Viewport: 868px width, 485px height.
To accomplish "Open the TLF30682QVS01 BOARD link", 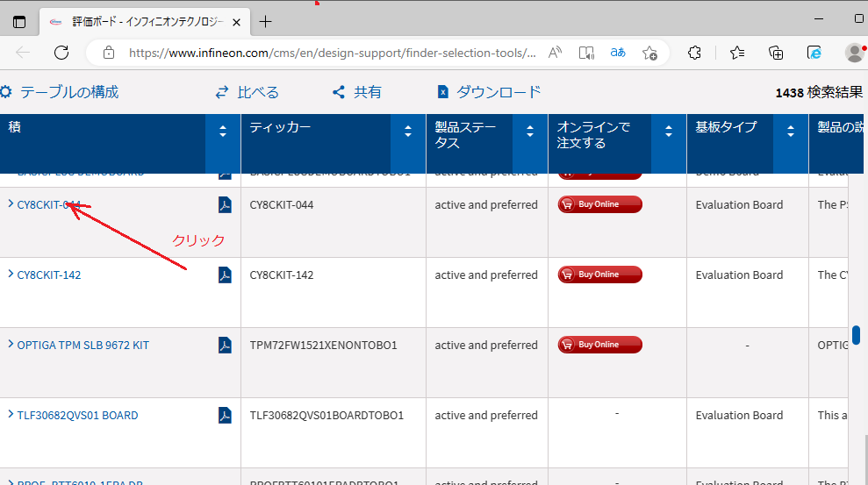I will (x=77, y=416).
